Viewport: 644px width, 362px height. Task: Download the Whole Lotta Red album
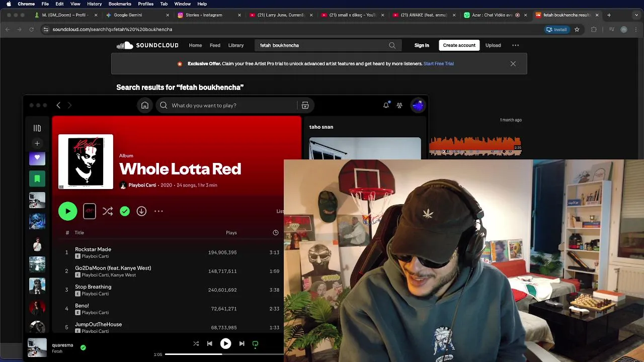pos(141,211)
